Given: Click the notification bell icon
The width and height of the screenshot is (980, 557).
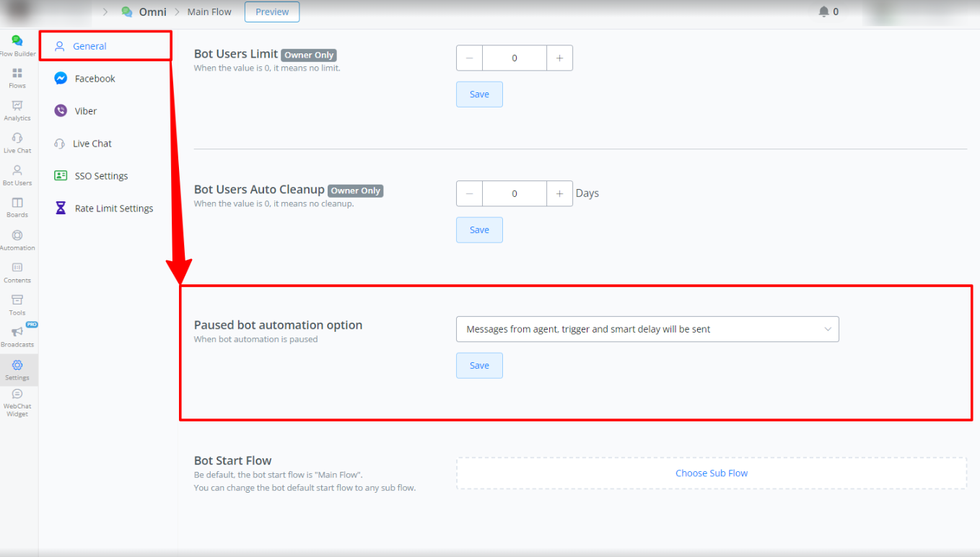Looking at the screenshot, I should coord(823,12).
